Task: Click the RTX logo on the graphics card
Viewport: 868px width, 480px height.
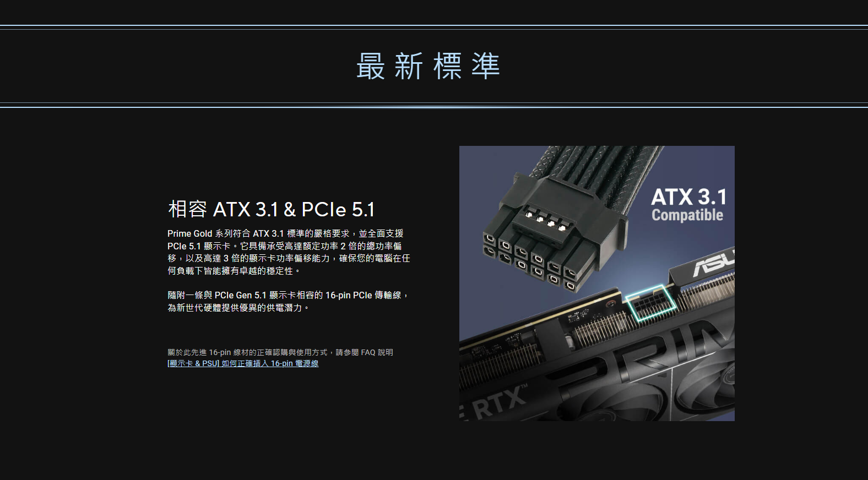Action: click(498, 403)
